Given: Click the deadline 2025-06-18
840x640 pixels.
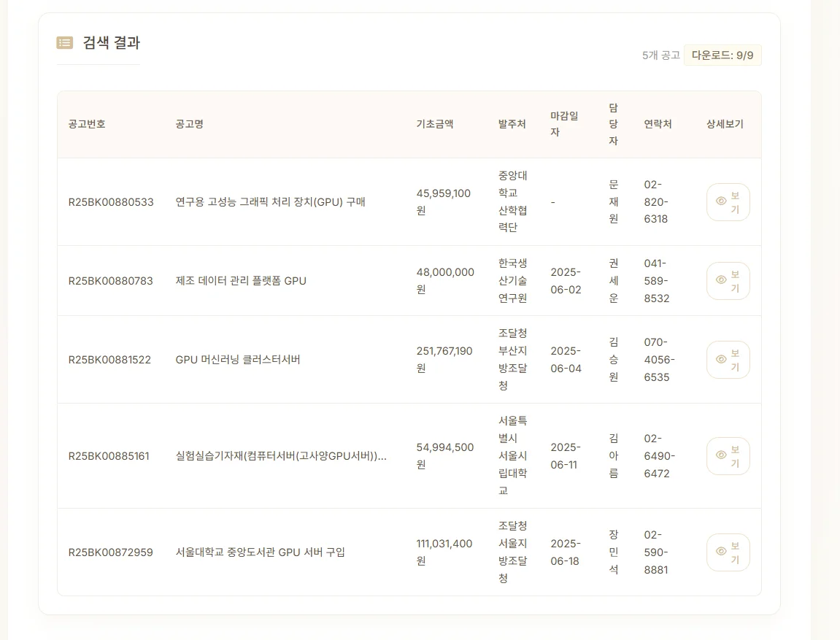Looking at the screenshot, I should pyautogui.click(x=566, y=552).
